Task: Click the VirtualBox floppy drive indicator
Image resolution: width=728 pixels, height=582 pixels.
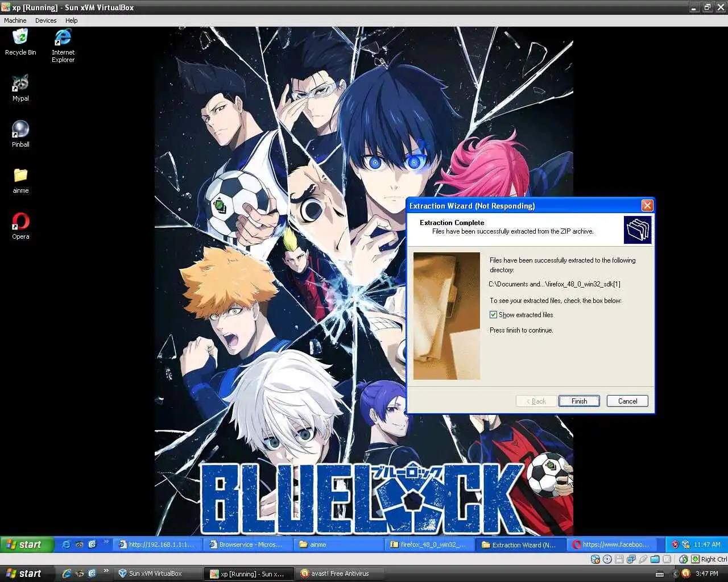Action: pyautogui.click(x=619, y=559)
